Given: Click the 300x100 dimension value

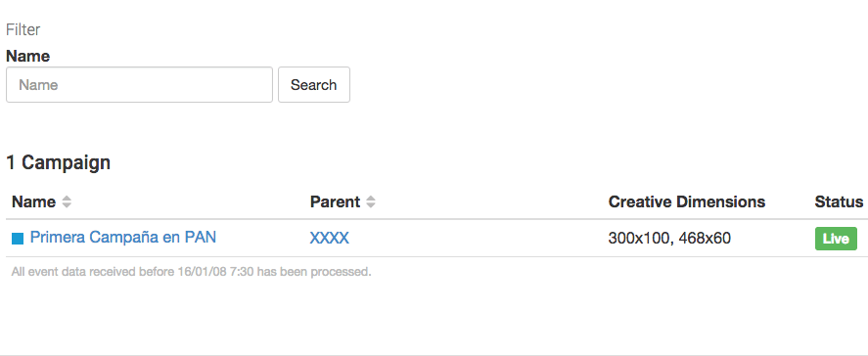Looking at the screenshot, I should click(639, 239).
